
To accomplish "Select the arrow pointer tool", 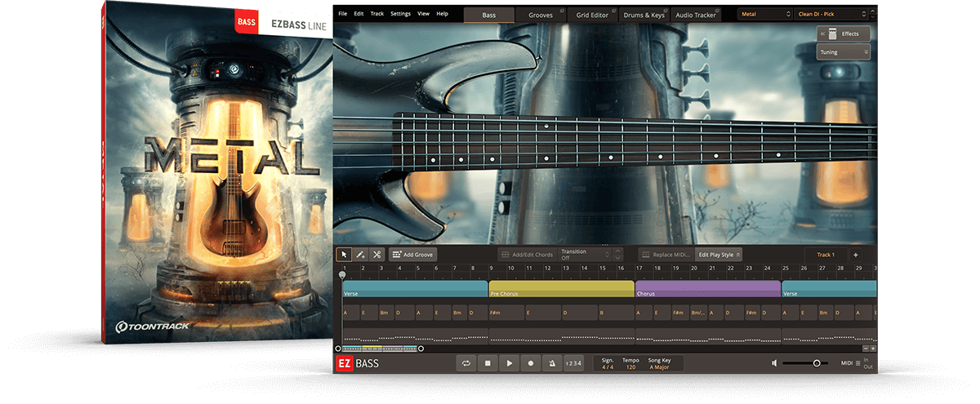I will coord(345,255).
